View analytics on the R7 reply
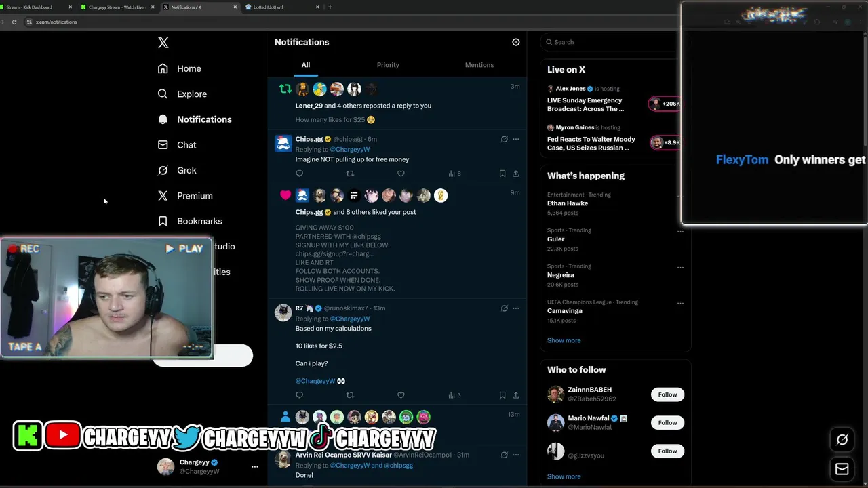 454,395
